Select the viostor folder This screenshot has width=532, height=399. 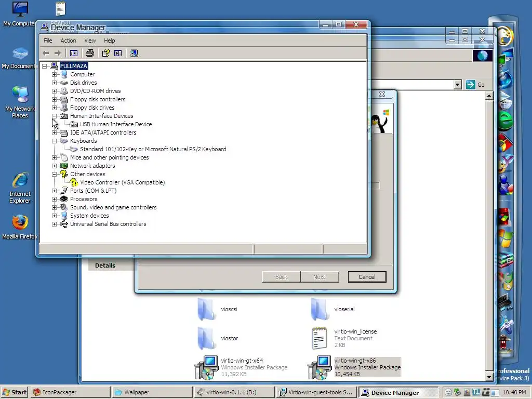218,338
